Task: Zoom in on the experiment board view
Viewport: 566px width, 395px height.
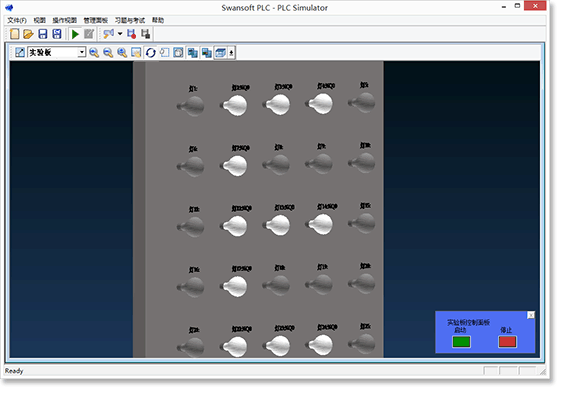Action: [x=94, y=53]
